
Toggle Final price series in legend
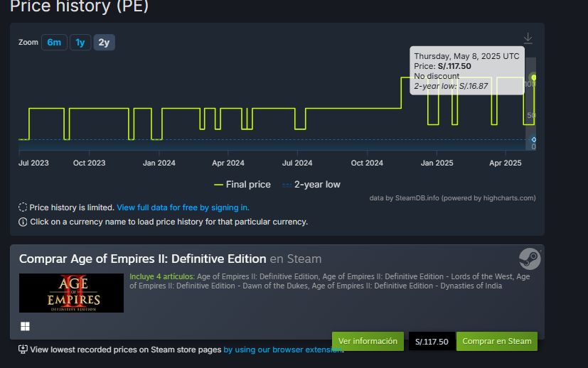tap(242, 185)
